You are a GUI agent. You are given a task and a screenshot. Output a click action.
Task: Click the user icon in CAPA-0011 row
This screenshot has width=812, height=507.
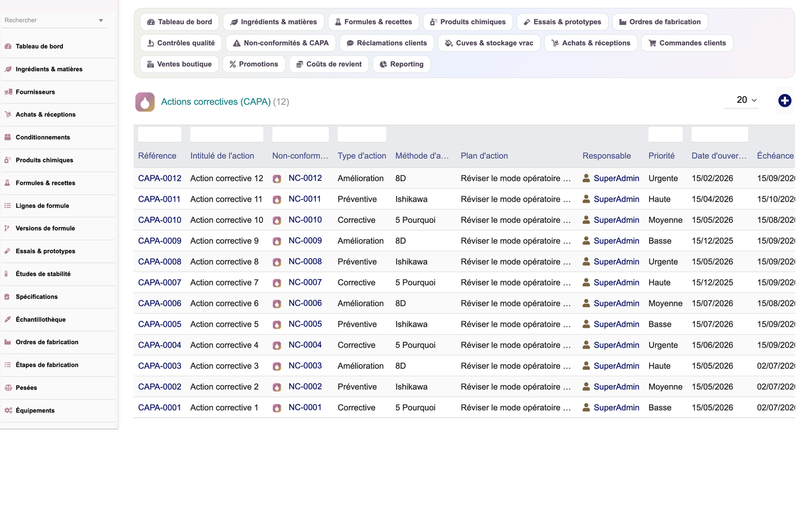tap(586, 199)
